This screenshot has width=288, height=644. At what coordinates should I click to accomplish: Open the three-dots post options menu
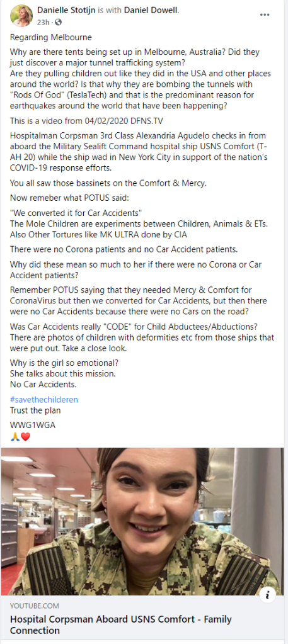click(265, 14)
